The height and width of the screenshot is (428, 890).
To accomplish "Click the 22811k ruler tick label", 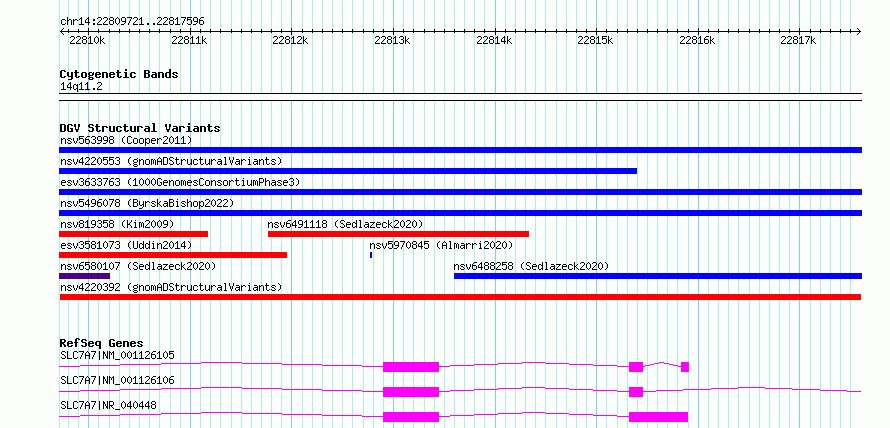I will tap(189, 40).
